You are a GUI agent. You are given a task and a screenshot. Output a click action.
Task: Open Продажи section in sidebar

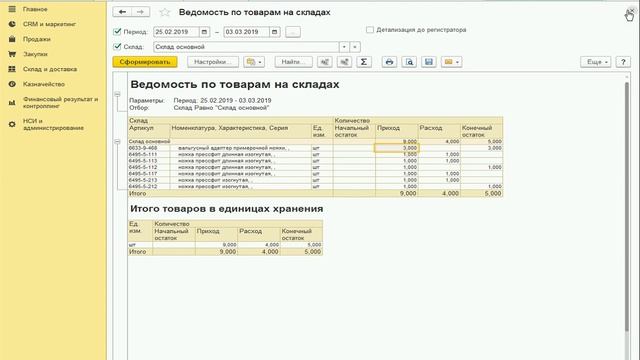(x=37, y=39)
